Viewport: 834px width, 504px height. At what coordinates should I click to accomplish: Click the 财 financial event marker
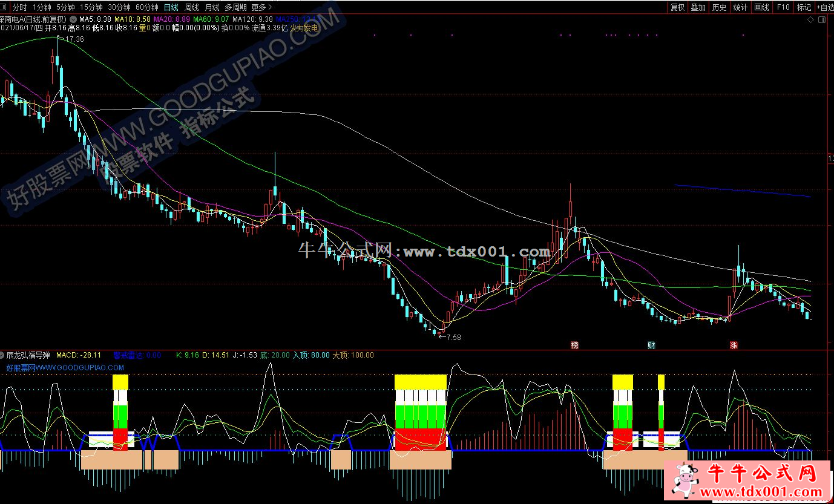pyautogui.click(x=651, y=345)
